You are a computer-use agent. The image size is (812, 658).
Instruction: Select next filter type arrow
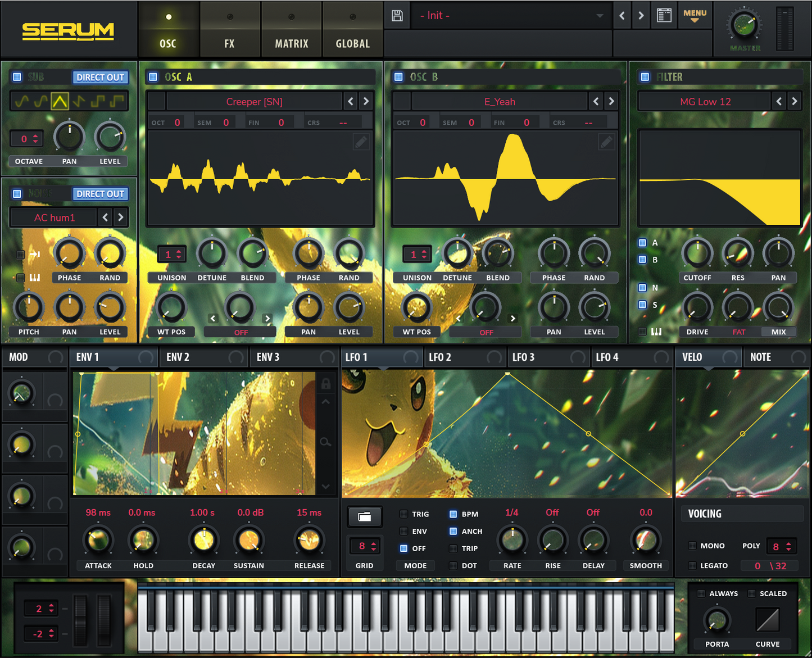coord(794,101)
